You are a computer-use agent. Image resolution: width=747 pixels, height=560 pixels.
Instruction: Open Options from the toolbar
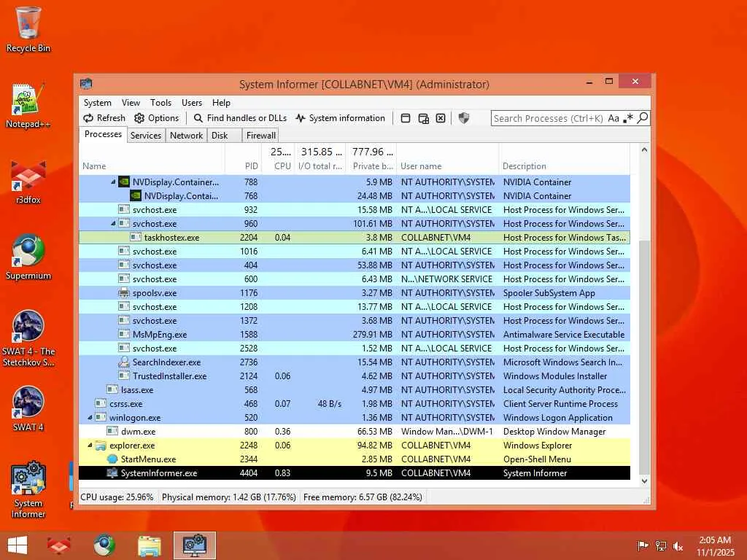[x=157, y=118]
